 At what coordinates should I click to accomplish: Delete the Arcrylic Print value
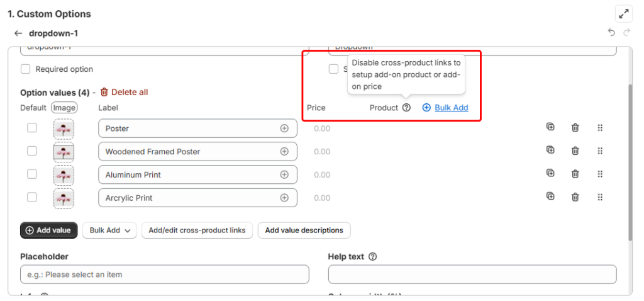[575, 197]
